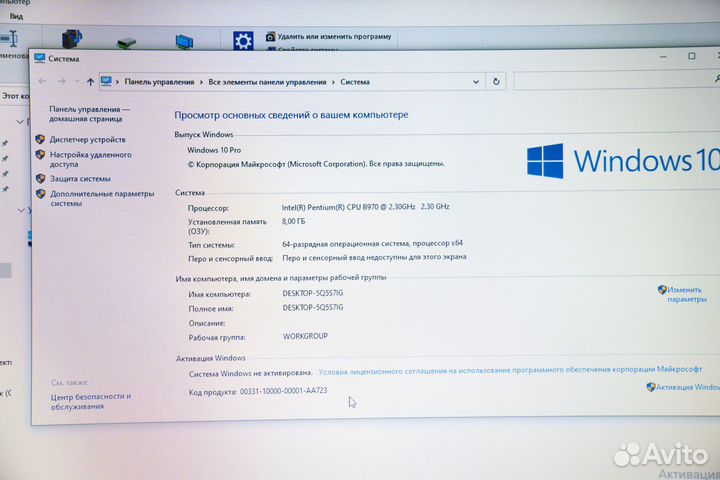Click the computer tower icon in Explorer ribbon
Image resolution: width=720 pixels, height=480 pixels.
72,39
